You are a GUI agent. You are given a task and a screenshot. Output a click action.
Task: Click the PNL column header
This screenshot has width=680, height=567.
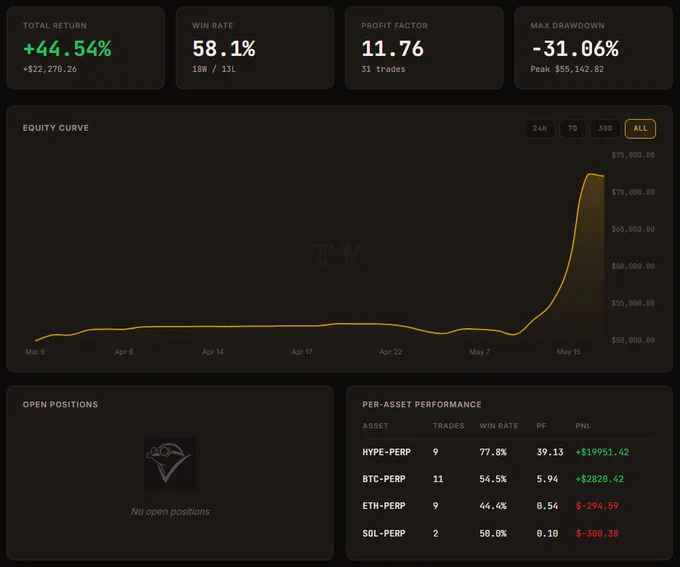tap(583, 426)
